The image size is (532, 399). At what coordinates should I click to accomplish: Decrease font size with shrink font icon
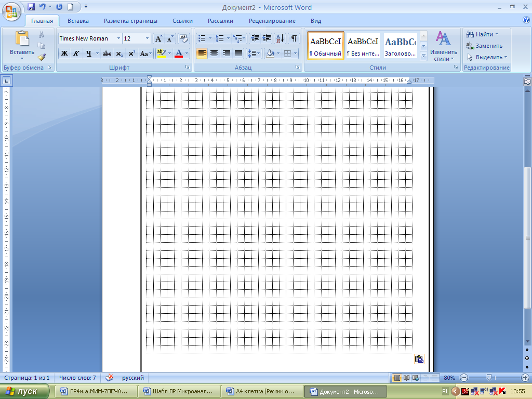click(170, 38)
